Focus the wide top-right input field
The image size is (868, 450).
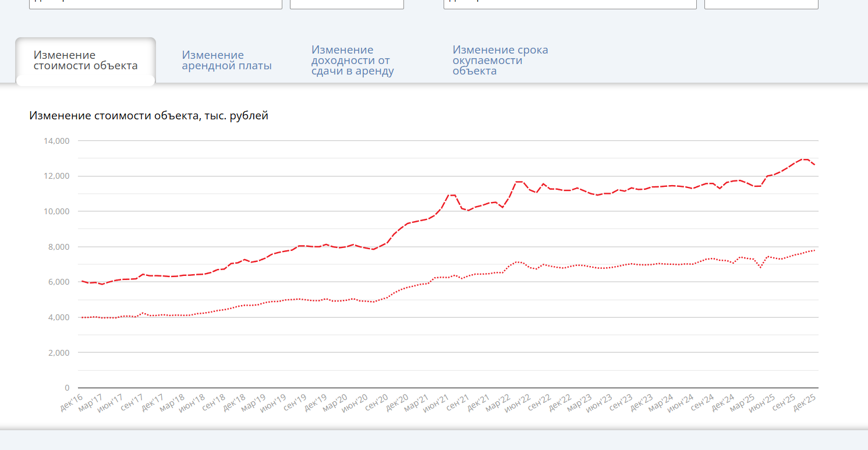[x=570, y=3]
